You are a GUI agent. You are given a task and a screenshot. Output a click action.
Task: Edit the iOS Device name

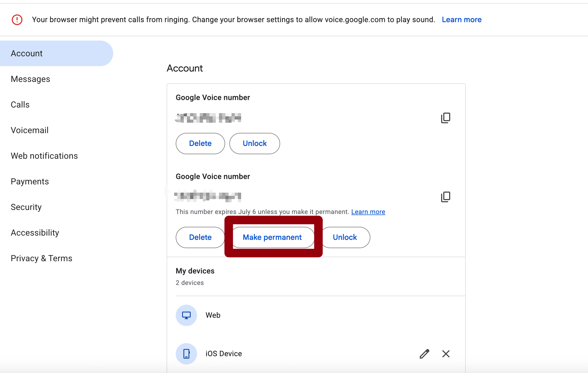(x=424, y=354)
